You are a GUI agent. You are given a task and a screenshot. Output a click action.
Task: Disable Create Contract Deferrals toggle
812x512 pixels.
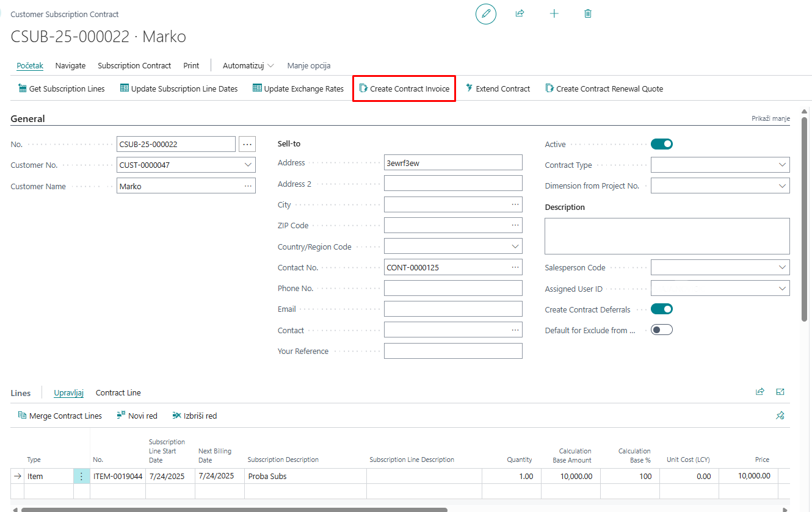[x=661, y=309]
